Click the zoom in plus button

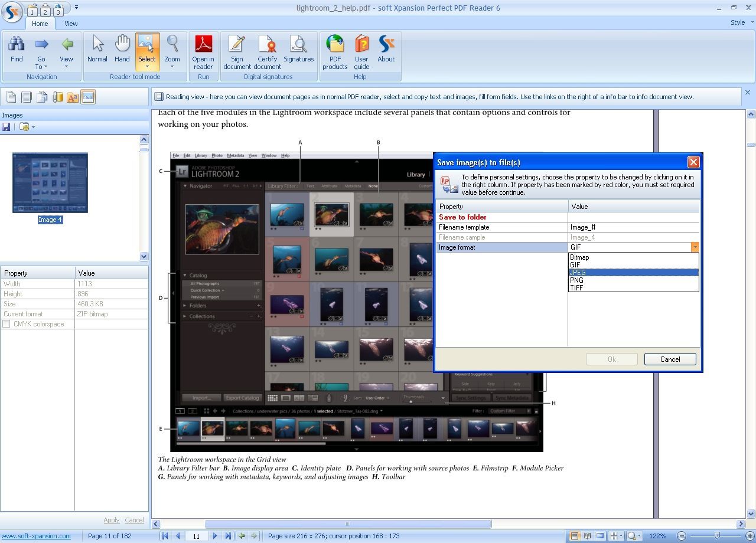(x=750, y=536)
